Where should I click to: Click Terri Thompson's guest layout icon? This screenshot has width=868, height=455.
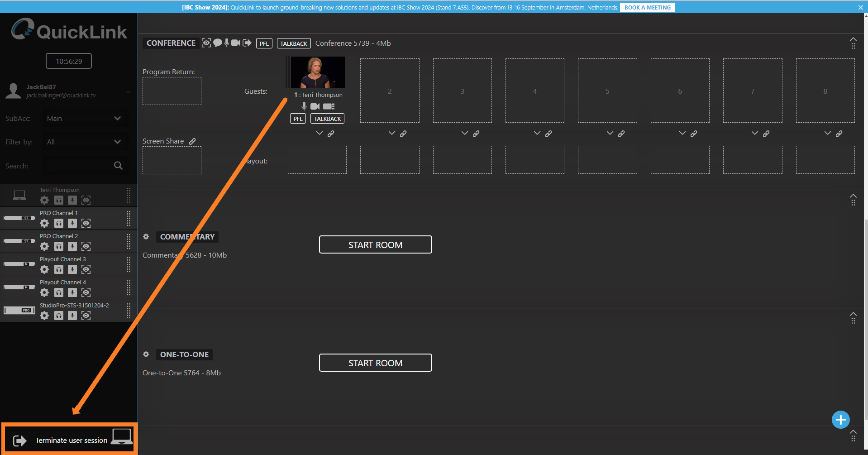tap(329, 106)
